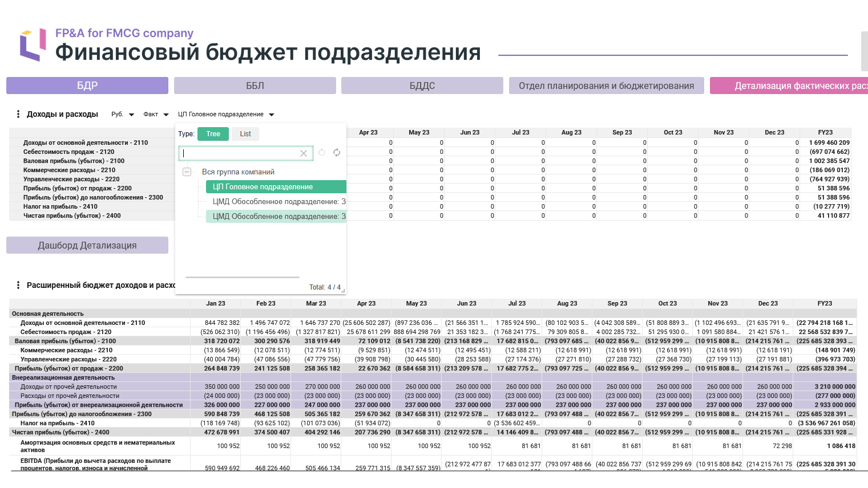Open the Факт scenario dropdown
The width and height of the screenshot is (868, 488).
(x=156, y=115)
